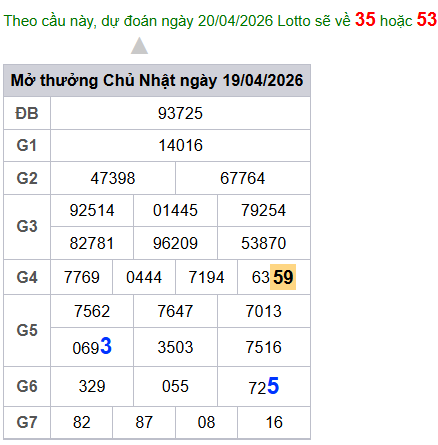
Task: Click G3 number 79254
Action: [264, 211]
